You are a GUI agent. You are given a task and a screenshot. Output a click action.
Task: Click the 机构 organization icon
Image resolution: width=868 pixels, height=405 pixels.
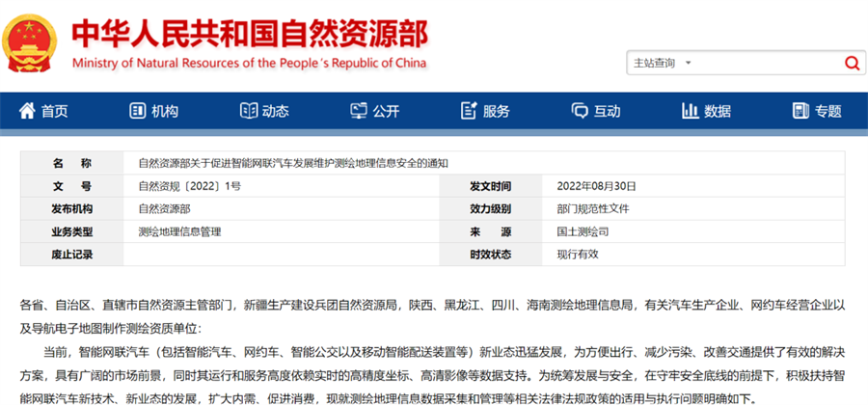tap(137, 111)
